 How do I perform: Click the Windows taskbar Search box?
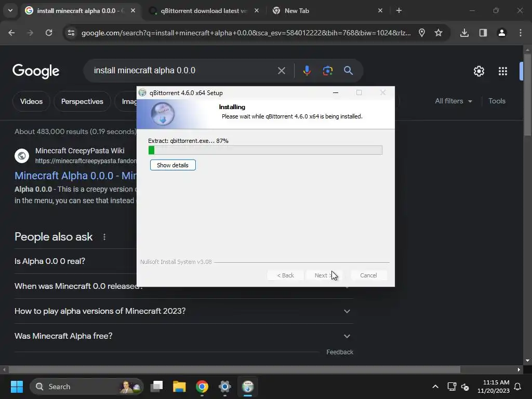(x=87, y=387)
